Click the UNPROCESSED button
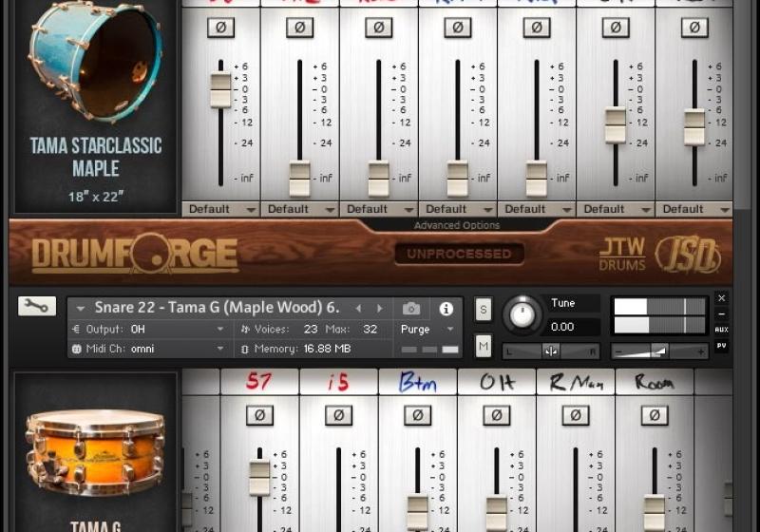Image resolution: width=760 pixels, height=532 pixels. click(x=460, y=254)
